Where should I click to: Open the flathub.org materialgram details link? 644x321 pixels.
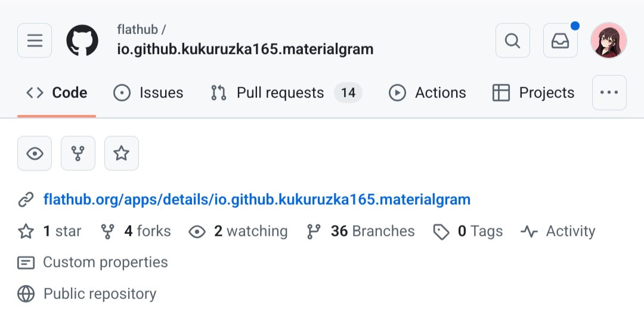pos(257,199)
